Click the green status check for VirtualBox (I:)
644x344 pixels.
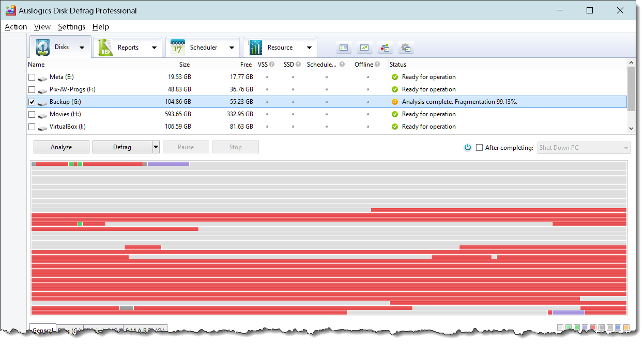tap(395, 127)
